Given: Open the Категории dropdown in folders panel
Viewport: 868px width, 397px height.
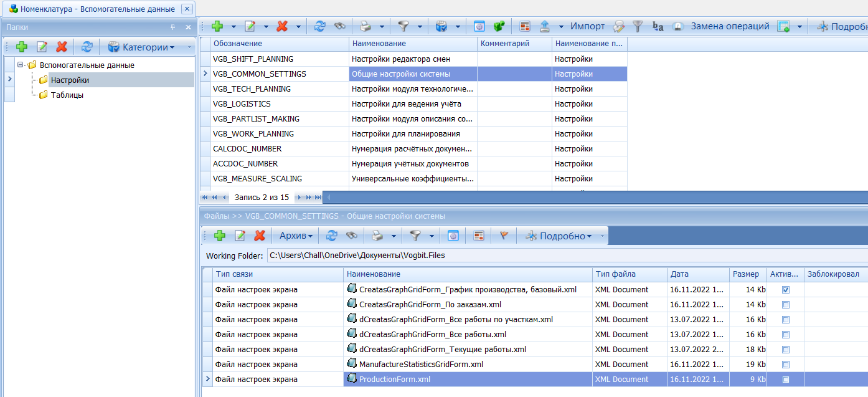Looking at the screenshot, I should [x=141, y=47].
